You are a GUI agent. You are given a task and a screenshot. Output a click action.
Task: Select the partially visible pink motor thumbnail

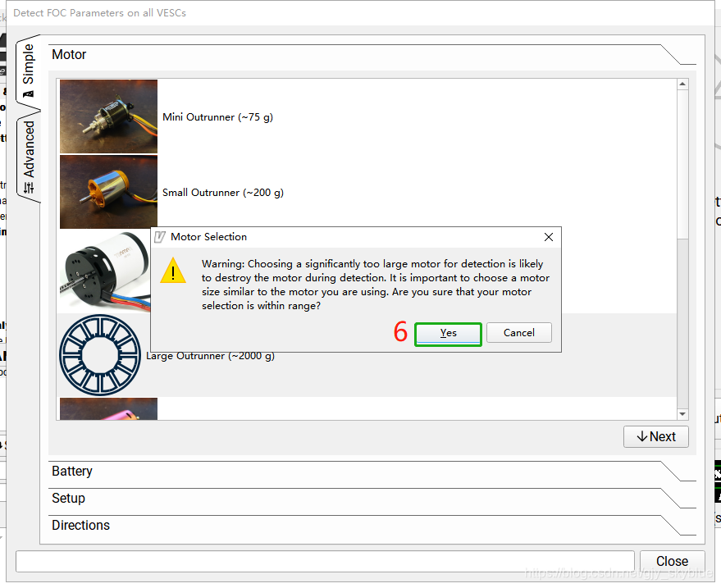(x=108, y=408)
